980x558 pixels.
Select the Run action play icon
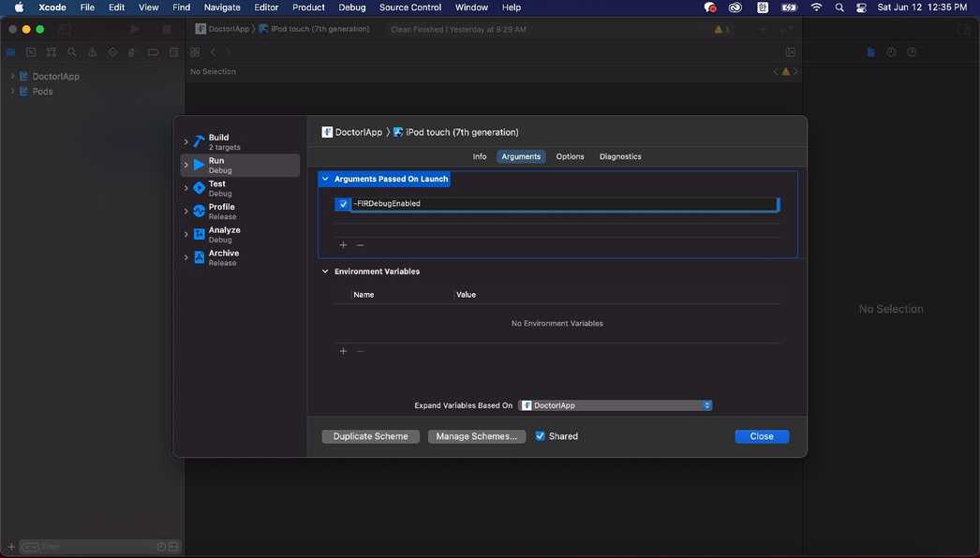(x=199, y=165)
